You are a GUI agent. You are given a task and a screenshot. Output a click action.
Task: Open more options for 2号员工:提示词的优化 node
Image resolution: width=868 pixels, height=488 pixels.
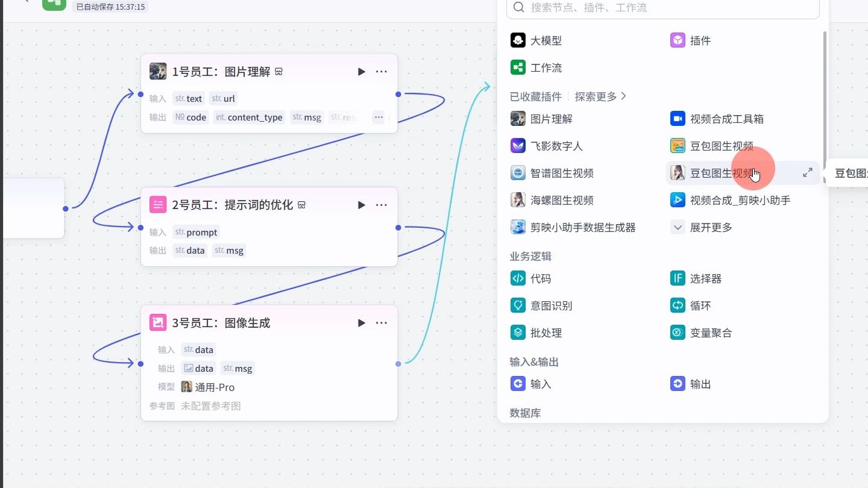(x=382, y=205)
